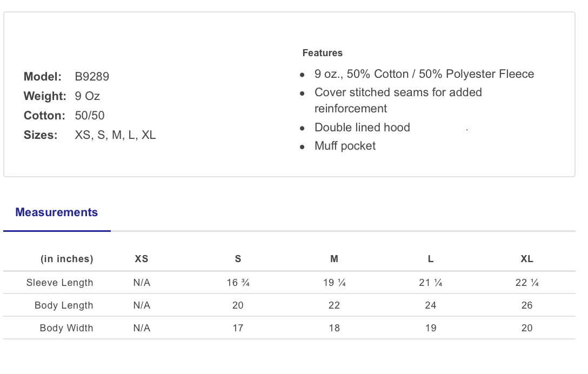Click the Double lined hood feature
Image resolution: width=588 pixels, height=374 pixels.
[362, 128]
